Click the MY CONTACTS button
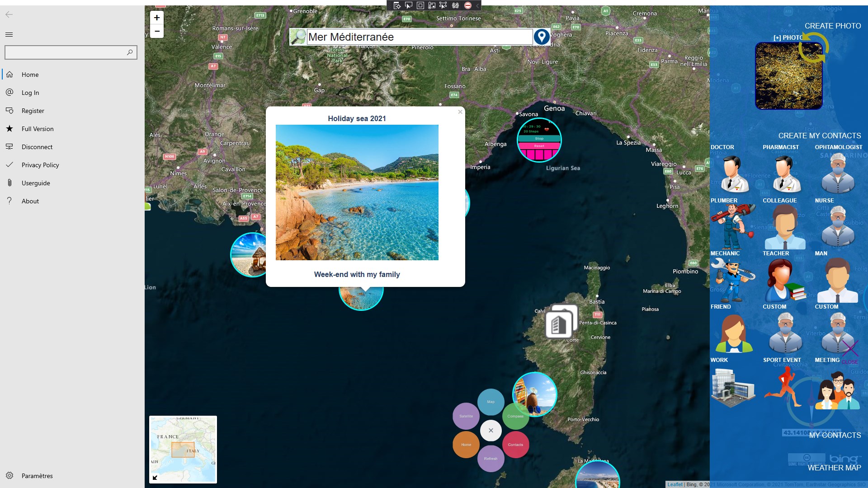868x488 pixels. pos(835,435)
